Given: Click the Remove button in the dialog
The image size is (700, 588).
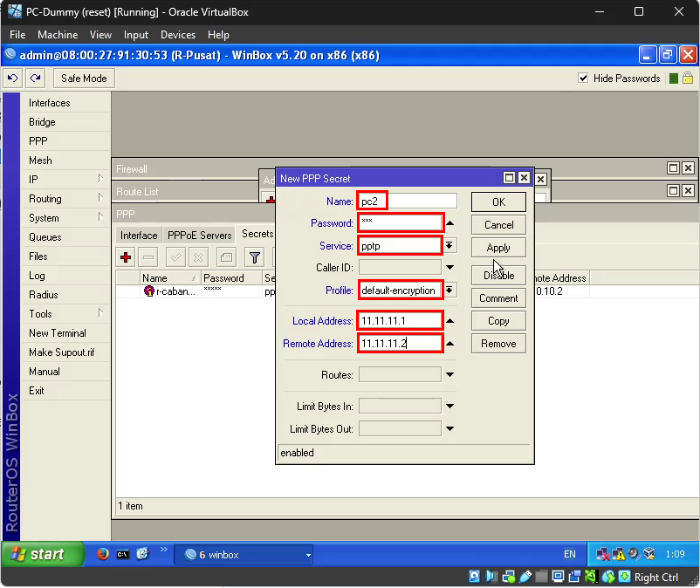Looking at the screenshot, I should point(498,344).
